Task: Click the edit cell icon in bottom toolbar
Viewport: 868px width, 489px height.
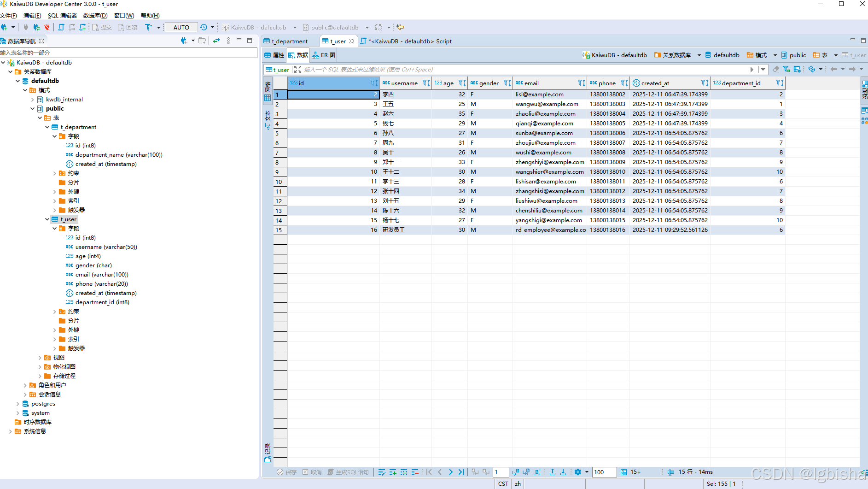Action: [x=382, y=472]
